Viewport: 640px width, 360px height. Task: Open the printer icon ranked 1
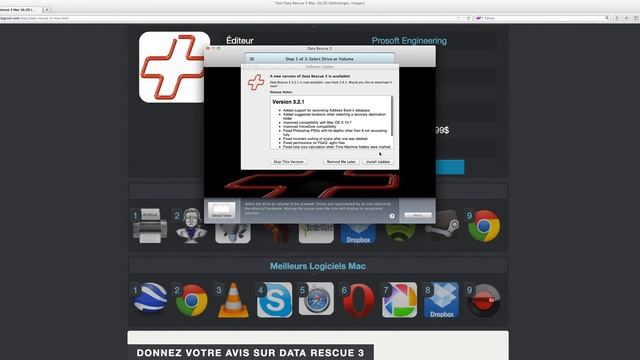(x=150, y=226)
